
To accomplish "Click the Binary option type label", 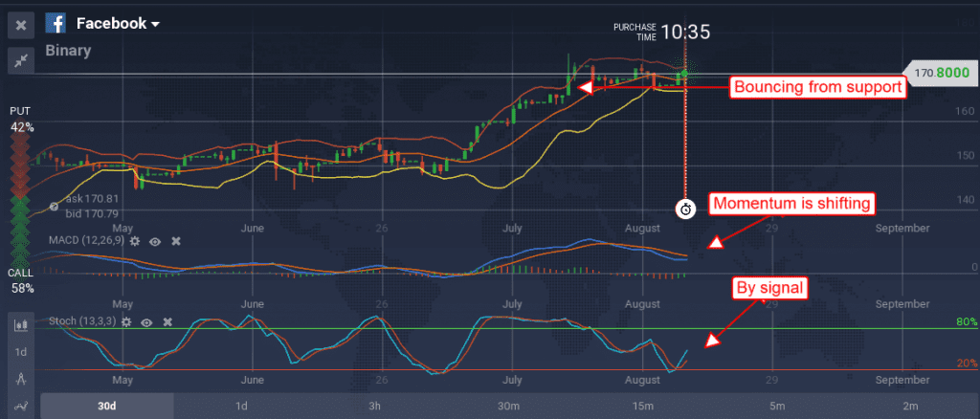I will [68, 51].
